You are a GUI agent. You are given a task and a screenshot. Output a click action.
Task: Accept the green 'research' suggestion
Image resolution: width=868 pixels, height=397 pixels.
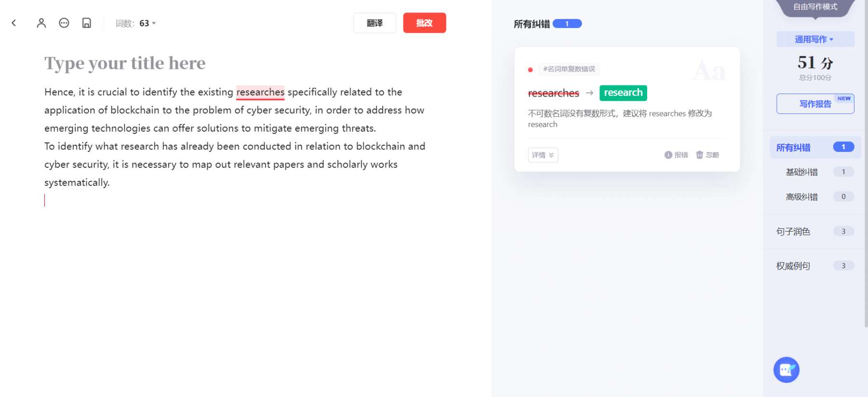click(623, 93)
